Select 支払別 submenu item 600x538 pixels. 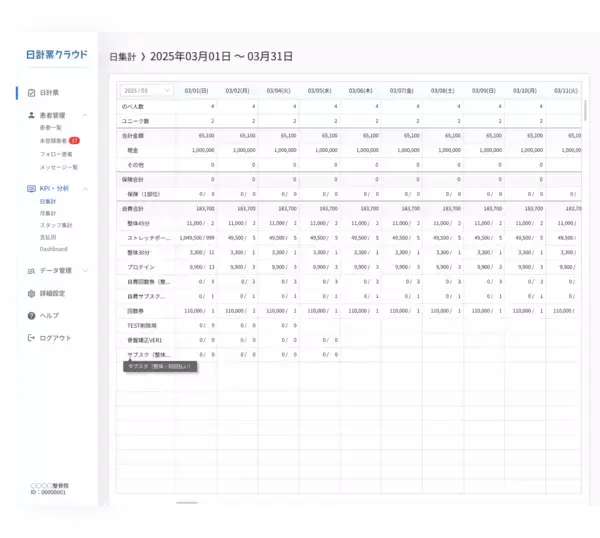point(48,237)
